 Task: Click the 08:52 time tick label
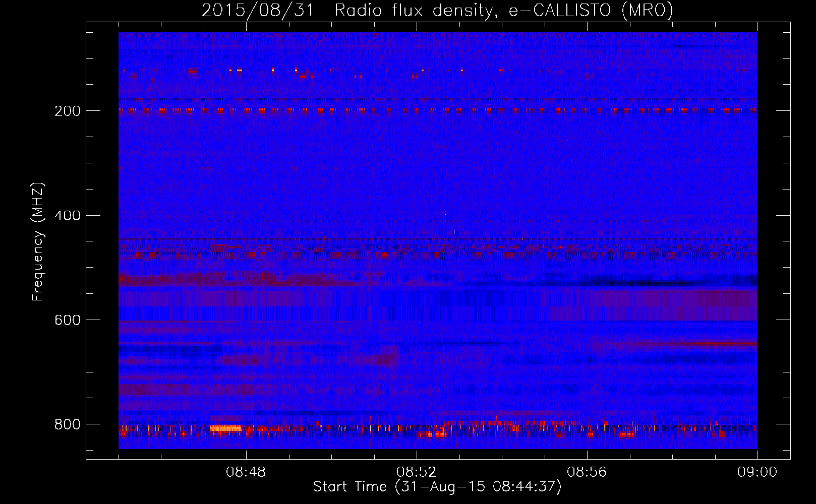click(x=417, y=472)
